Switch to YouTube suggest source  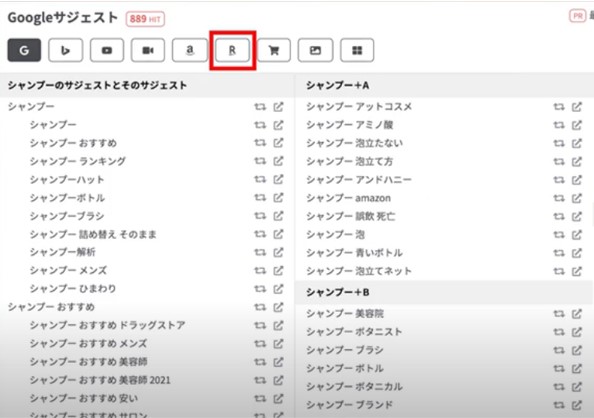[x=107, y=50]
